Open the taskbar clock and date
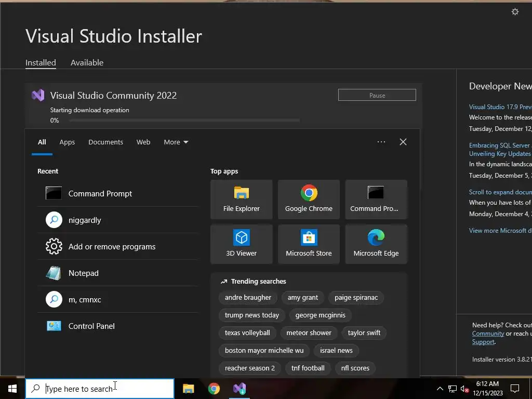 [x=487, y=389]
